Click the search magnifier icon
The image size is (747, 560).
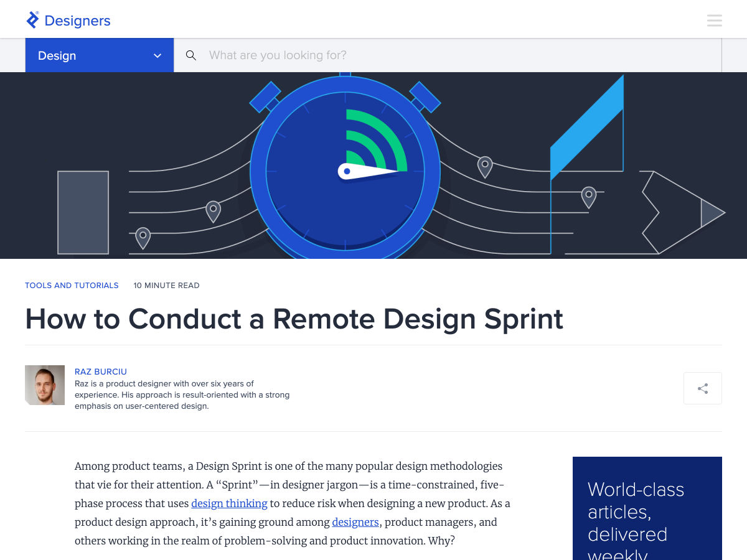(x=191, y=55)
